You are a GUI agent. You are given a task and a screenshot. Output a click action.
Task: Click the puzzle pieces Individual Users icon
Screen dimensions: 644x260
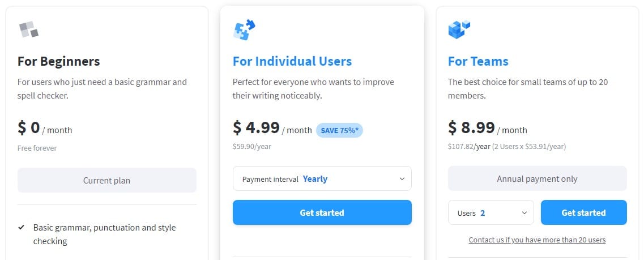(244, 29)
